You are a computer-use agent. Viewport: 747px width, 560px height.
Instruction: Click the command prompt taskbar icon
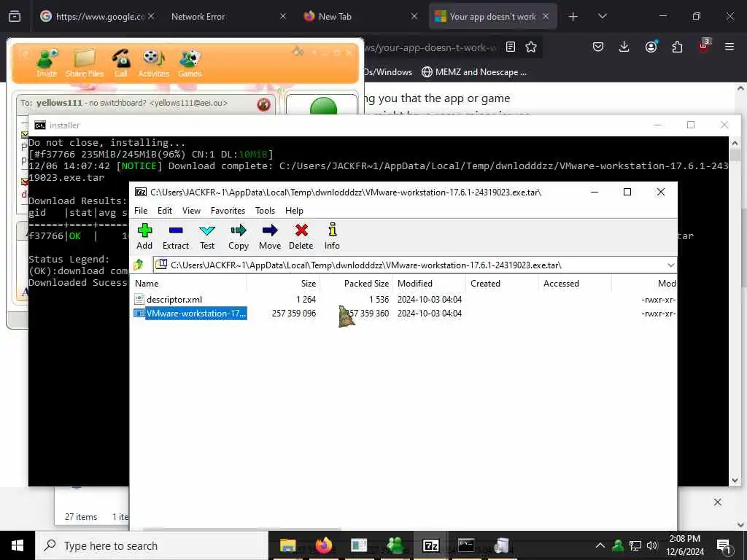pyautogui.click(x=466, y=545)
